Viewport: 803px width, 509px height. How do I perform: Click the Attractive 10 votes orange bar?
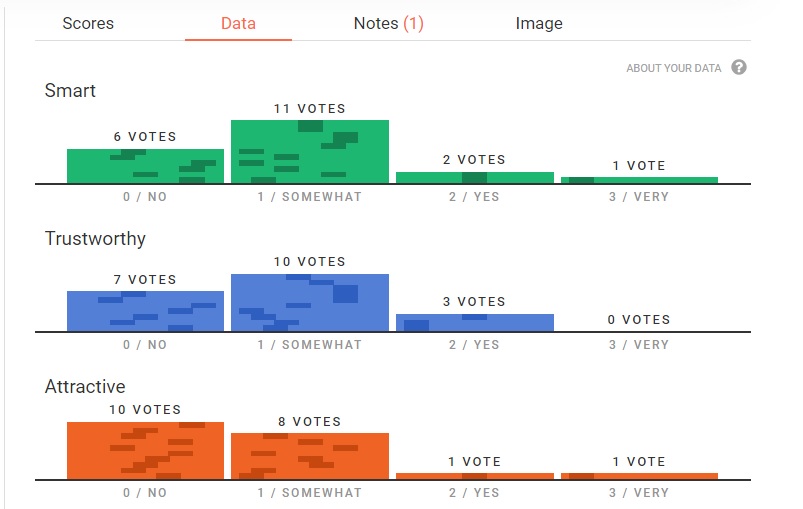click(x=145, y=451)
